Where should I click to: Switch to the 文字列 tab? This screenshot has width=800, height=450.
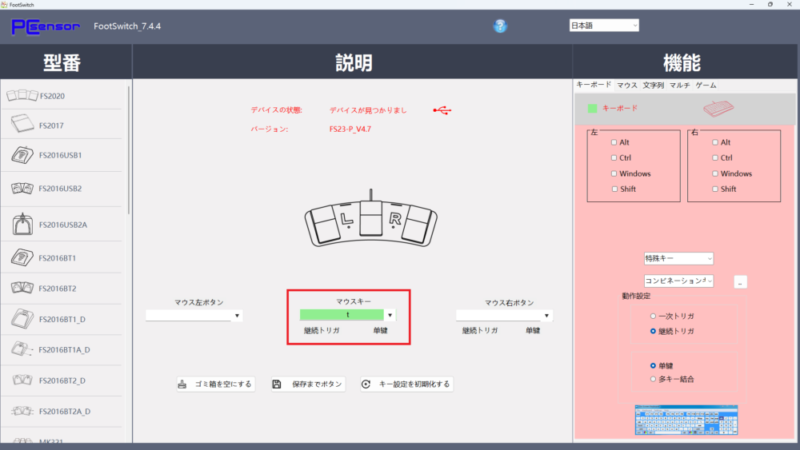coord(653,85)
